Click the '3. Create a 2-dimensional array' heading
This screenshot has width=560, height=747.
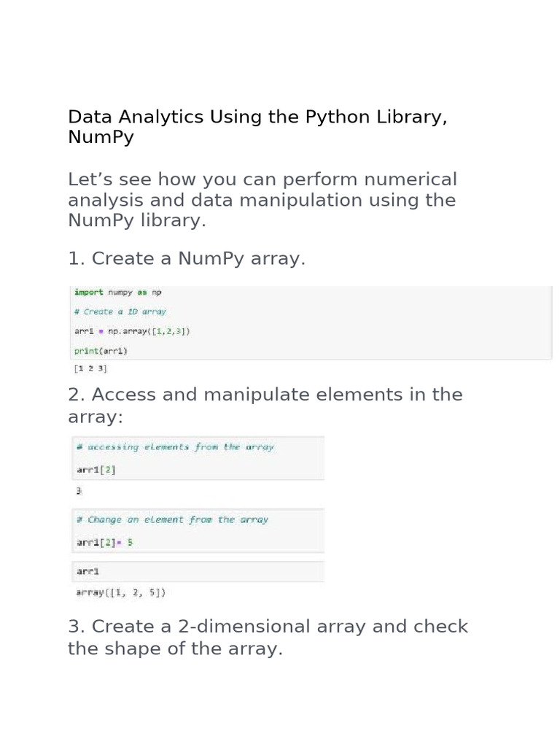tap(268, 627)
